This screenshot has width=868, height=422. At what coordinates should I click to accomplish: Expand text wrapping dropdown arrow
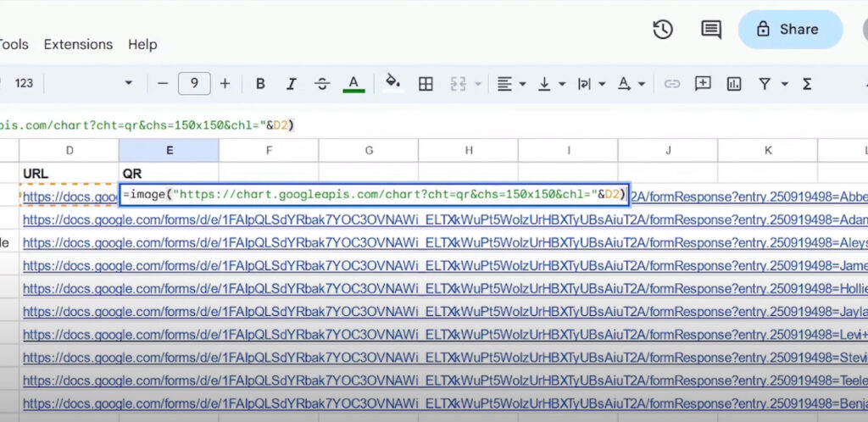(x=602, y=84)
